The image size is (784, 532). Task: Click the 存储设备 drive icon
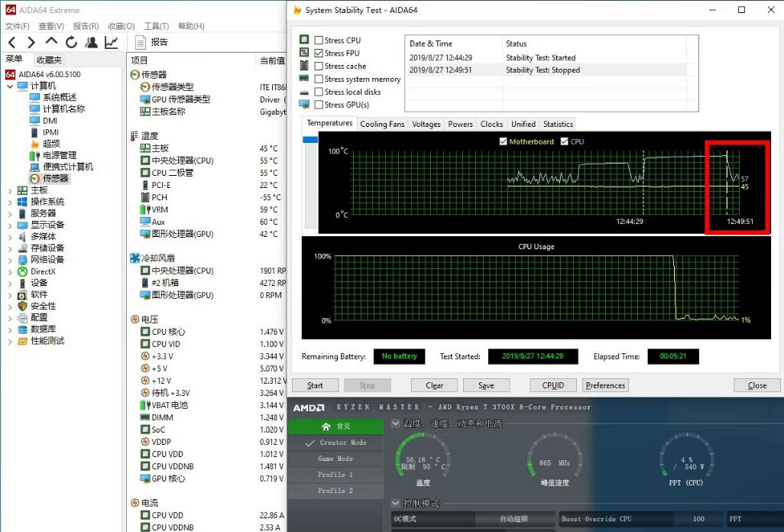point(22,248)
